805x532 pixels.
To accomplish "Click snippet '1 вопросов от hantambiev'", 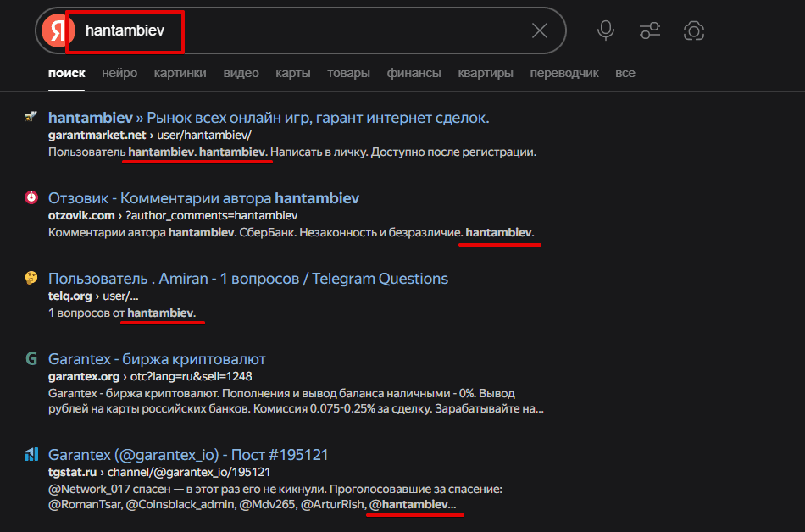I will click(x=122, y=313).
